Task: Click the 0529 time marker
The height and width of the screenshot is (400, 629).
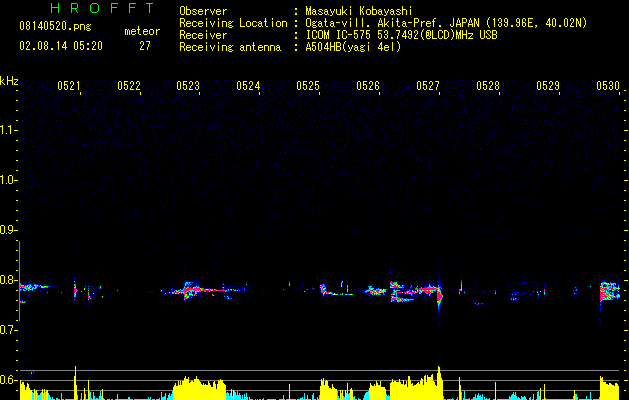Action: (548, 86)
